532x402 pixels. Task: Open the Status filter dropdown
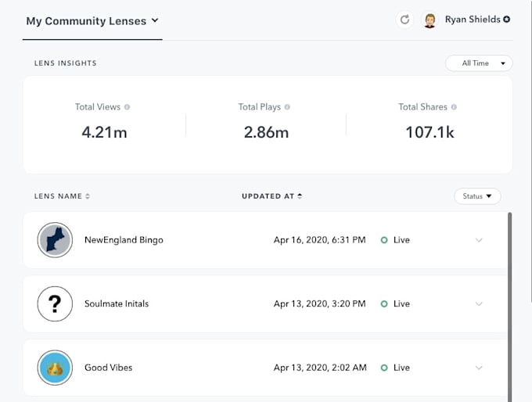coord(477,196)
